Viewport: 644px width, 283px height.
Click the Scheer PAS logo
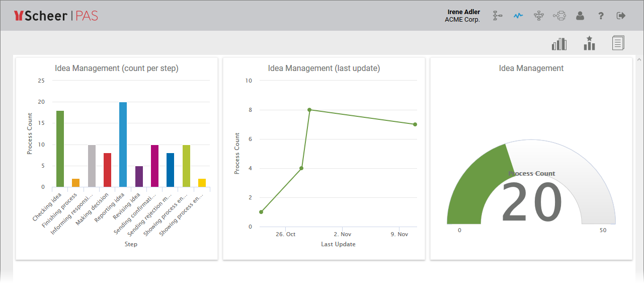[x=56, y=16]
